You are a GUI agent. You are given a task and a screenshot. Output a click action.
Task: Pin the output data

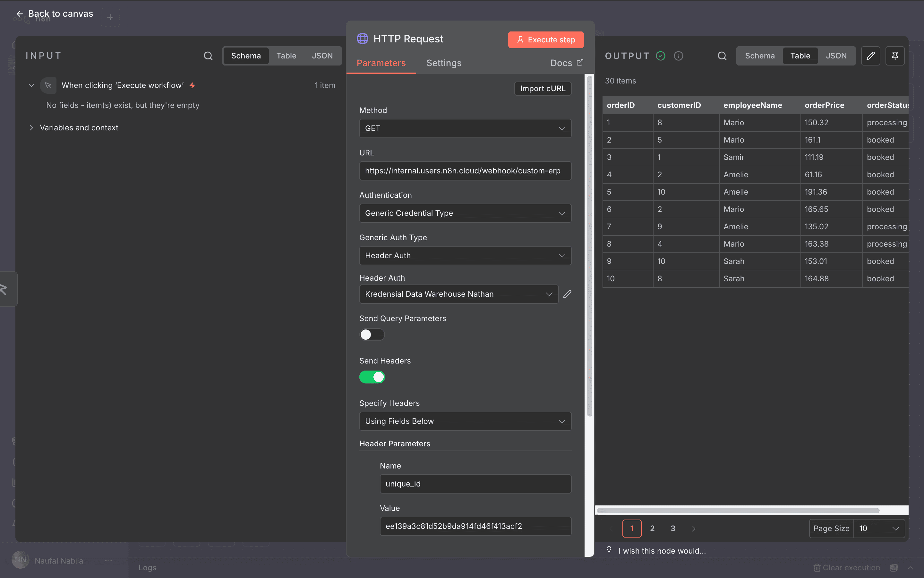pos(895,56)
